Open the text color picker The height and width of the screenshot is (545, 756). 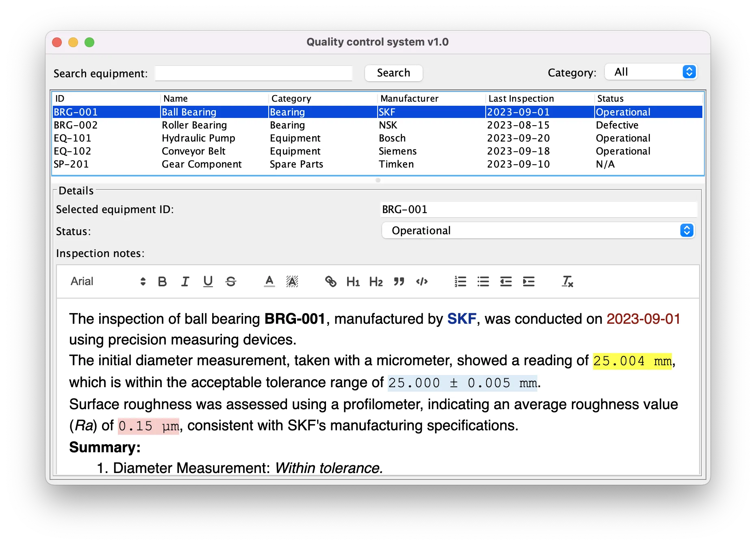point(269,281)
